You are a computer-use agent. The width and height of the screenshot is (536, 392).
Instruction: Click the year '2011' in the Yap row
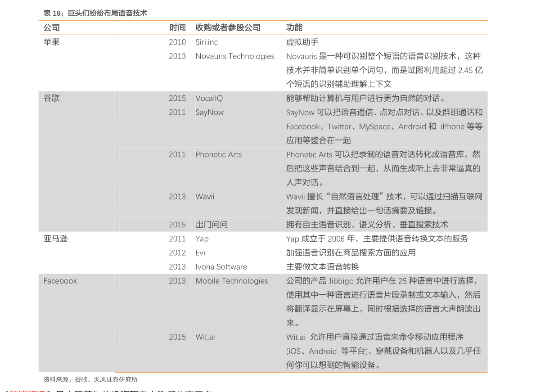click(177, 239)
